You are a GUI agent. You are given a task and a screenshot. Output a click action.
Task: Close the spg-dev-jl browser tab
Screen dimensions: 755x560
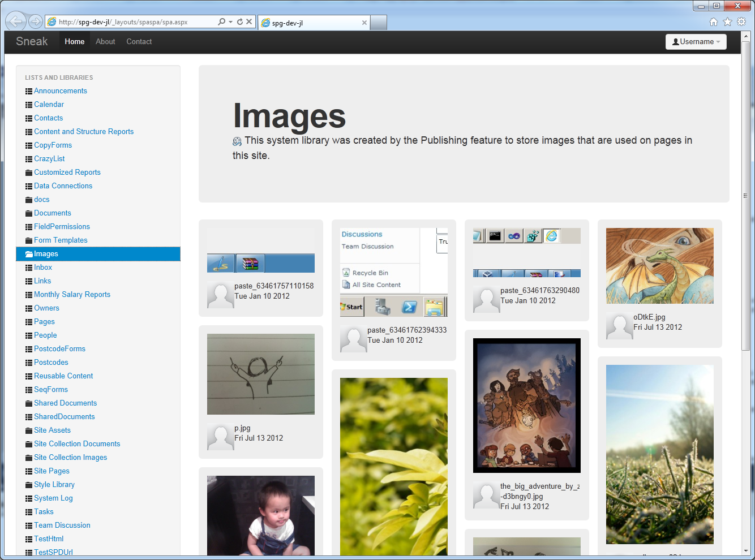pos(364,23)
